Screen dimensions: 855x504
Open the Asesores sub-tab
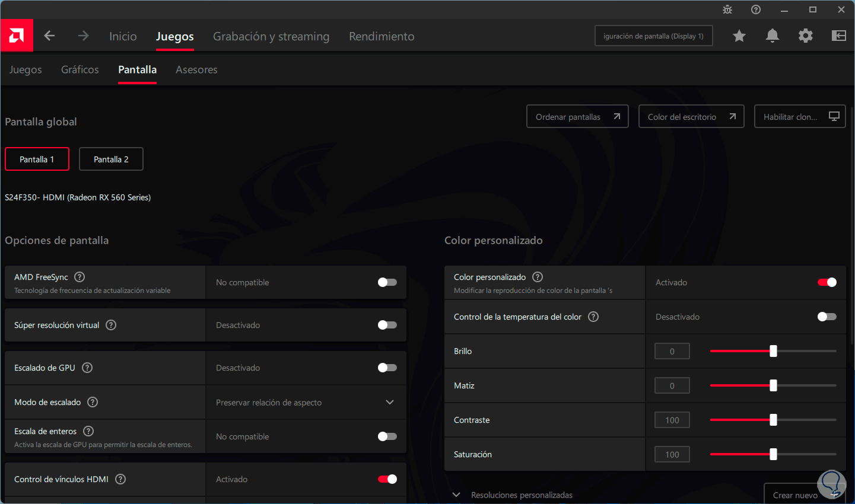[196, 69]
